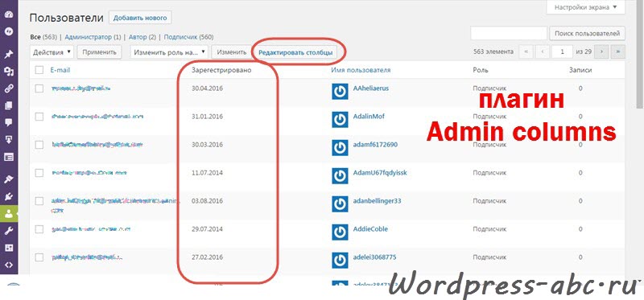Open the Tools wrench icon in sidebar
Viewport: 644px width, 300px height.
[x=9, y=231]
